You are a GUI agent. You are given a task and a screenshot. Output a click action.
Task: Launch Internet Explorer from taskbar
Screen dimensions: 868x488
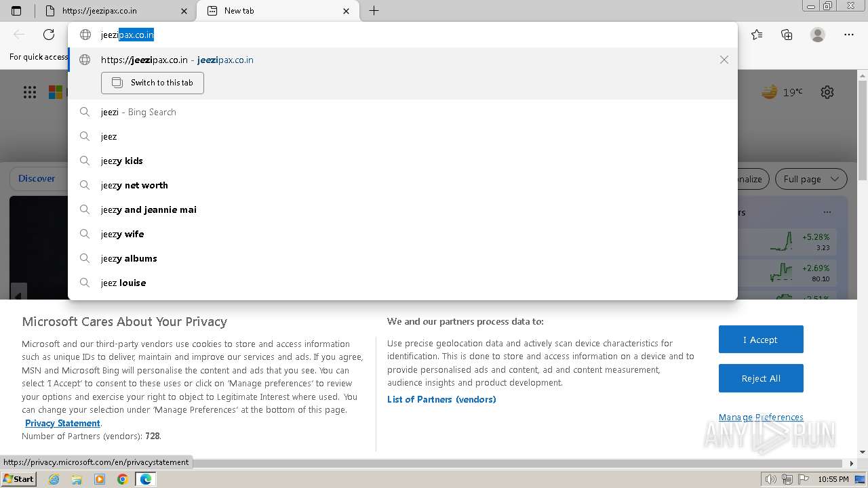[x=54, y=479]
